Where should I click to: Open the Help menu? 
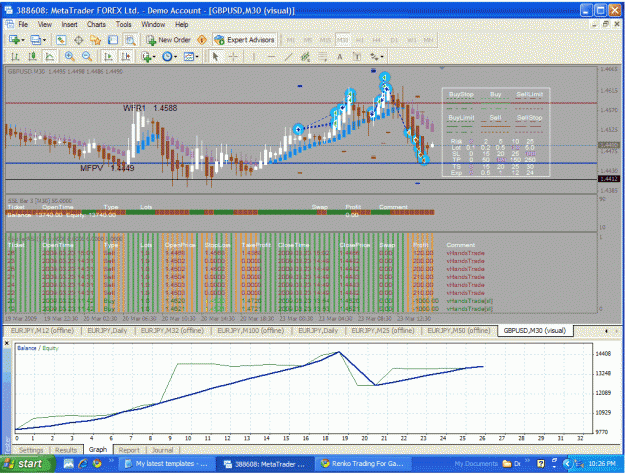(x=181, y=24)
